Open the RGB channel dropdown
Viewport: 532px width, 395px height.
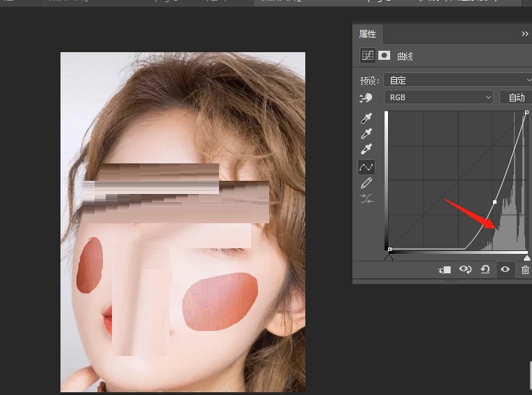[x=439, y=97]
